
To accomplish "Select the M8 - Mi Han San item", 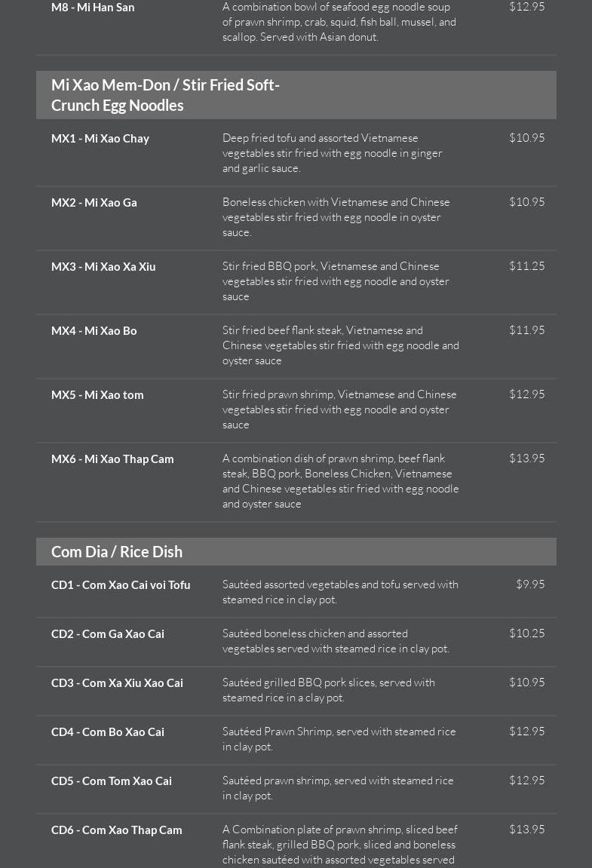I will 93,8.
